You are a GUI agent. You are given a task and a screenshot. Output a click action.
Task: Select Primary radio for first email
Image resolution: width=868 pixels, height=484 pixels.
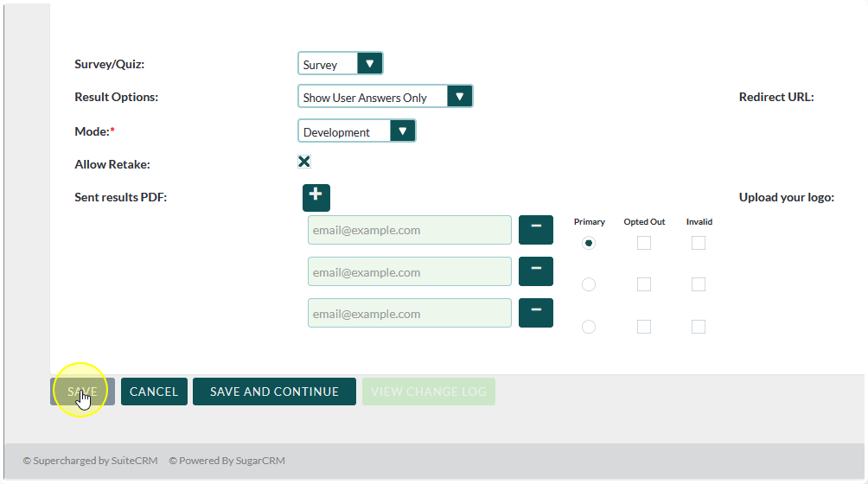click(589, 244)
